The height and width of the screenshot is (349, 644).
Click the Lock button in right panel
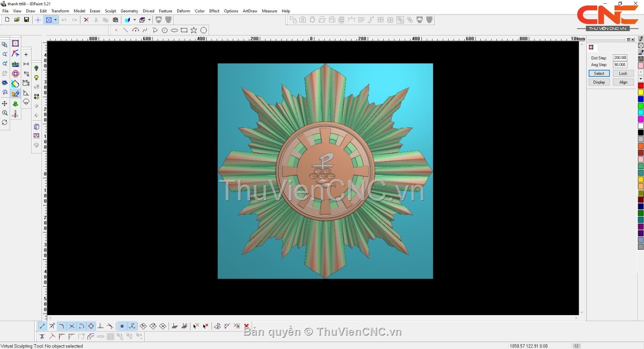(623, 74)
